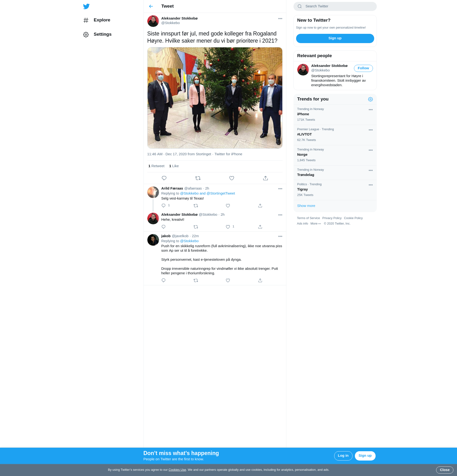Like Arild Færaas's reply
457x476 pixels.
point(228,205)
